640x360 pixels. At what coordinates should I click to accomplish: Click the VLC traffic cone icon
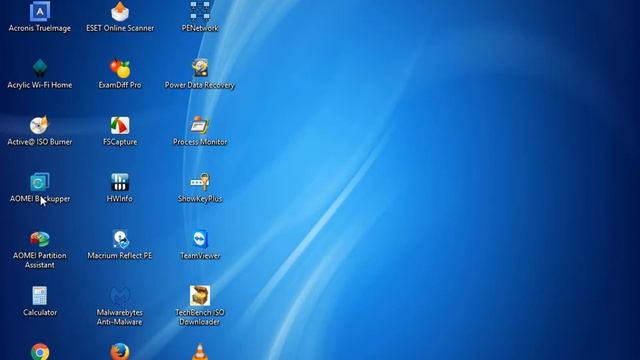pyautogui.click(x=200, y=351)
